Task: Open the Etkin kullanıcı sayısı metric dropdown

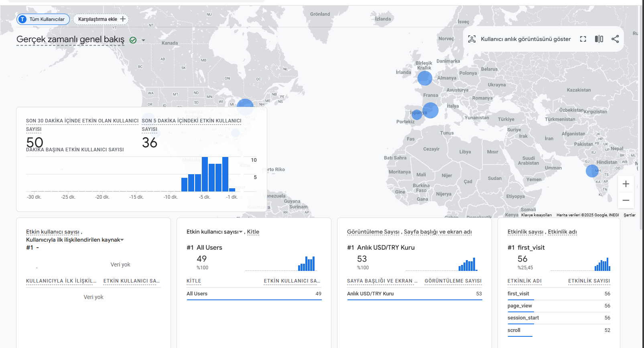Action: click(x=241, y=232)
